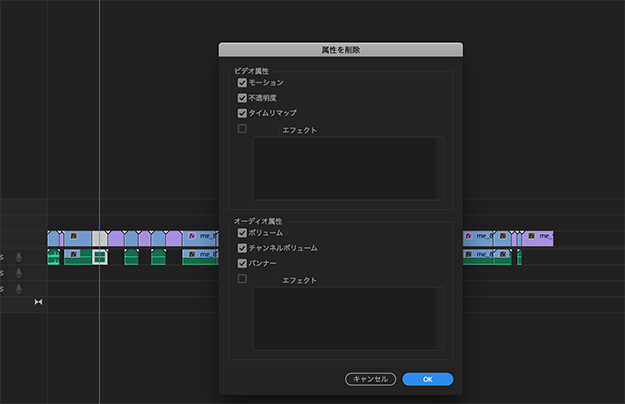The height and width of the screenshot is (404, 625).
Task: Click the master track bowtie icon
Action: (39, 302)
